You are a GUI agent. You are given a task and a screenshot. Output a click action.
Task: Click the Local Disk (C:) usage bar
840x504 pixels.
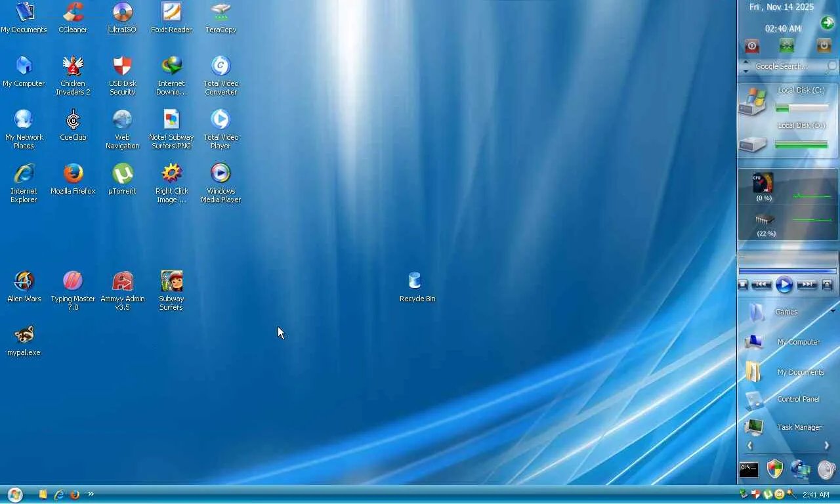point(801,108)
